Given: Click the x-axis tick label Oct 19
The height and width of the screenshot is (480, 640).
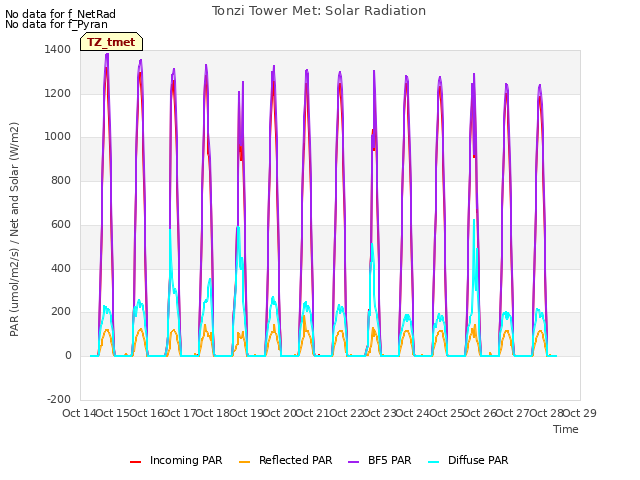Looking at the screenshot, I should 246,413.
